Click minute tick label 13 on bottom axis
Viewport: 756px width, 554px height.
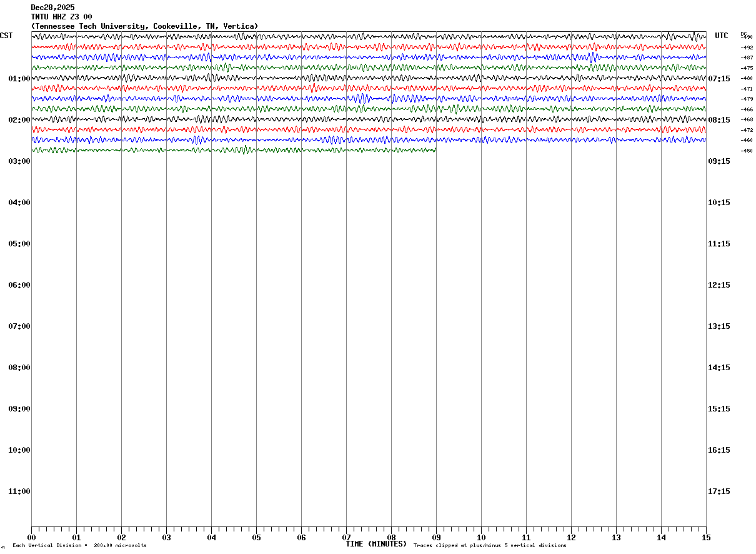click(x=616, y=538)
